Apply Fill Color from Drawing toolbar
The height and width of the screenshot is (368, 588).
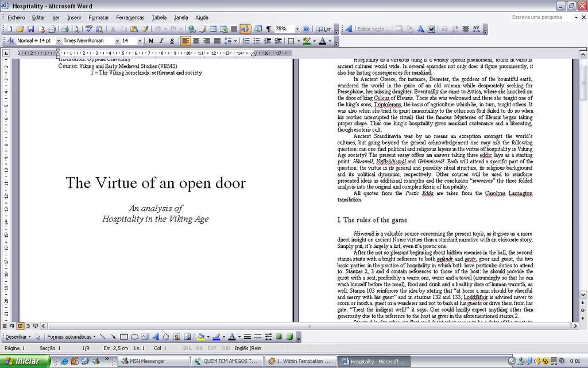pyautogui.click(x=201, y=337)
